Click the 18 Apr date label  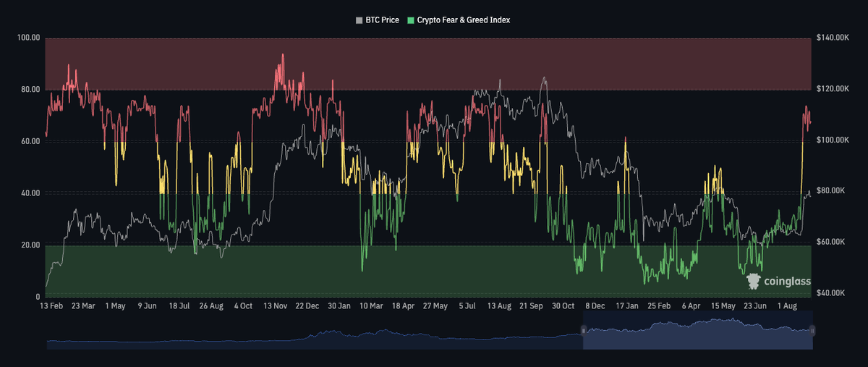click(404, 306)
